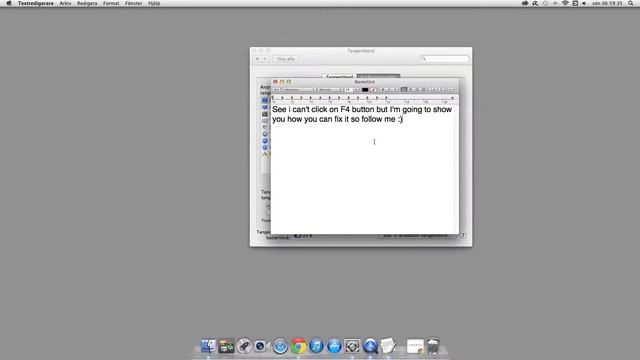Image resolution: width=640 pixels, height=360 pixels.
Task: Click the menu bar clock
Action: click(607, 3)
